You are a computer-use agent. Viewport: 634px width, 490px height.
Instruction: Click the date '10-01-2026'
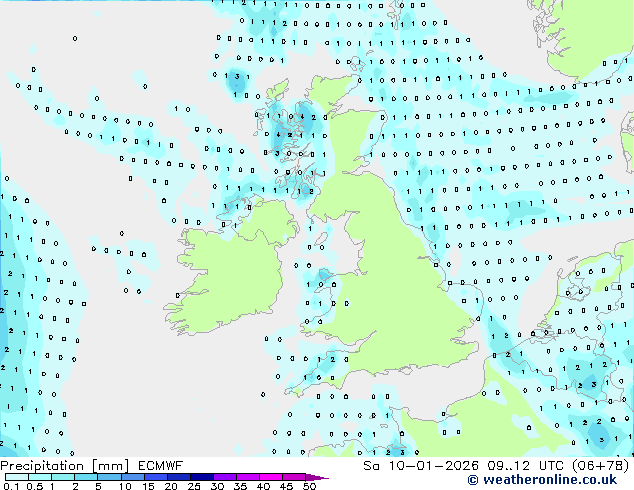pyautogui.click(x=434, y=466)
